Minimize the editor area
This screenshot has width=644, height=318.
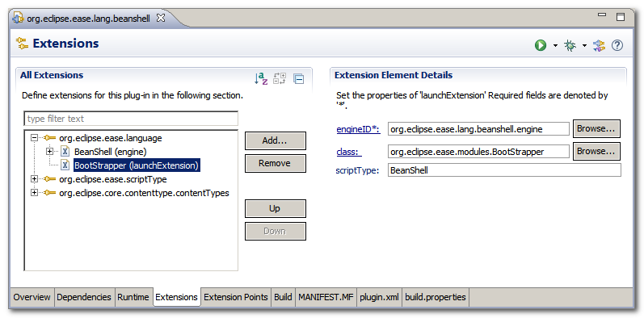pyautogui.click(x=602, y=15)
